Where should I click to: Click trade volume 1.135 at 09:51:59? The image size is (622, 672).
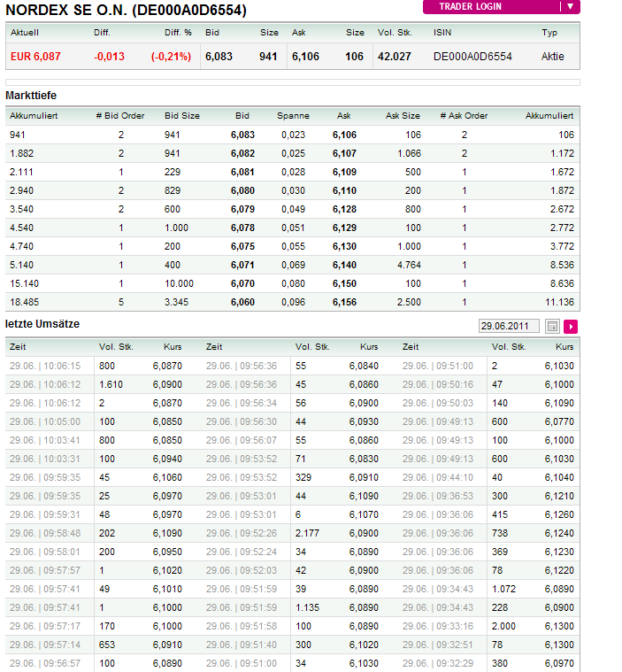(x=307, y=607)
